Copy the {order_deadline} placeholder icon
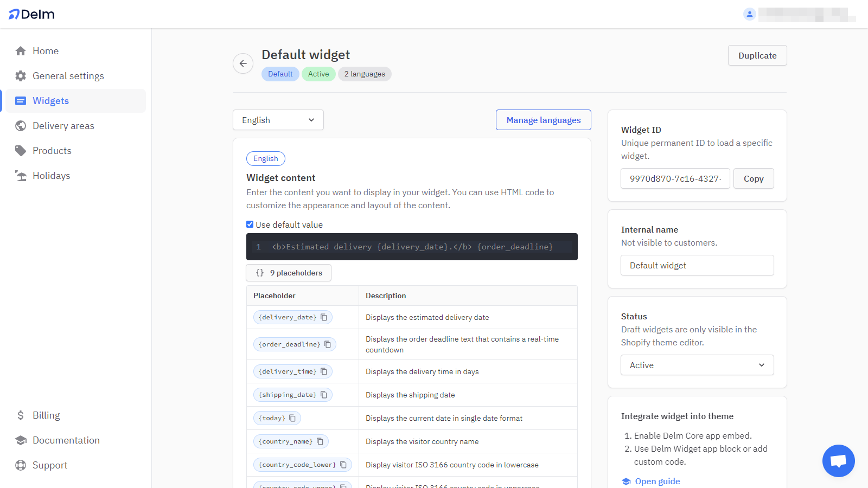Image resolution: width=868 pixels, height=488 pixels. click(x=328, y=344)
